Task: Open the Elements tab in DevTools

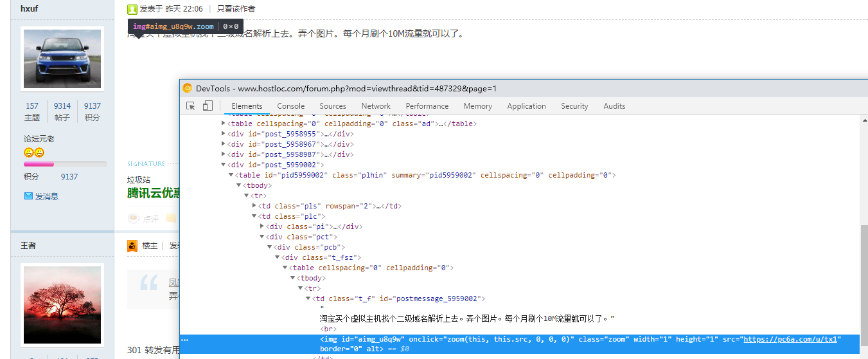Action: pyautogui.click(x=247, y=106)
